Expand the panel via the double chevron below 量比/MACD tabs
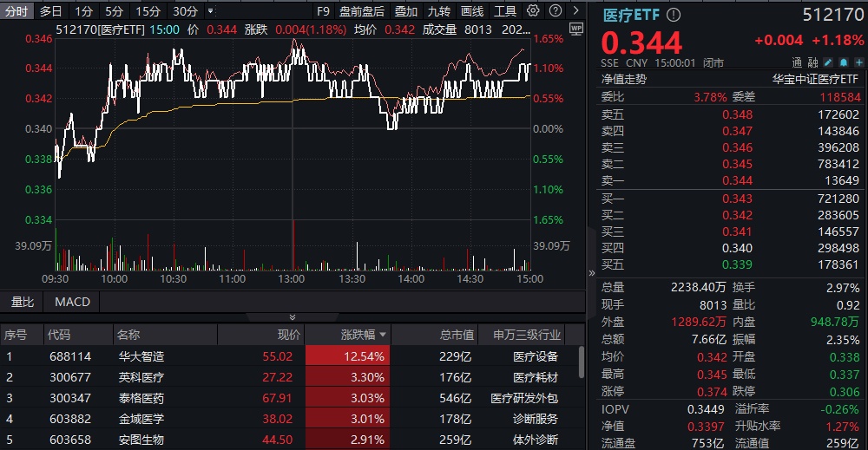 coord(293,317)
